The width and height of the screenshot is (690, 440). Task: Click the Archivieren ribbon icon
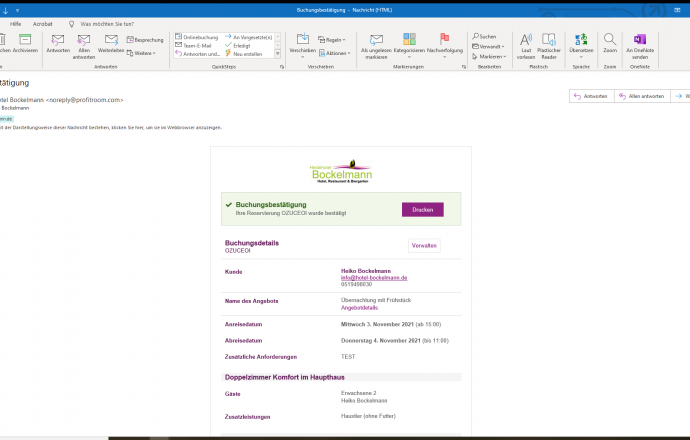tap(25, 43)
